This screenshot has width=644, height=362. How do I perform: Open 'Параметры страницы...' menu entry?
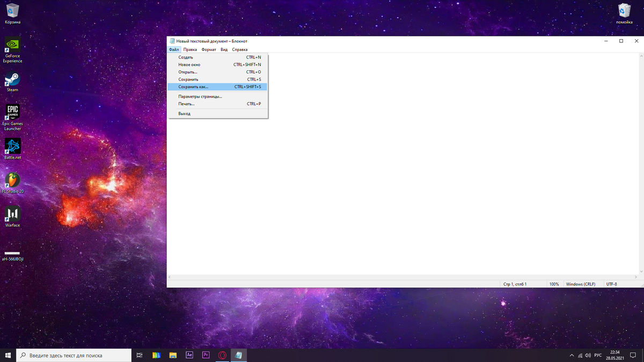point(217,97)
